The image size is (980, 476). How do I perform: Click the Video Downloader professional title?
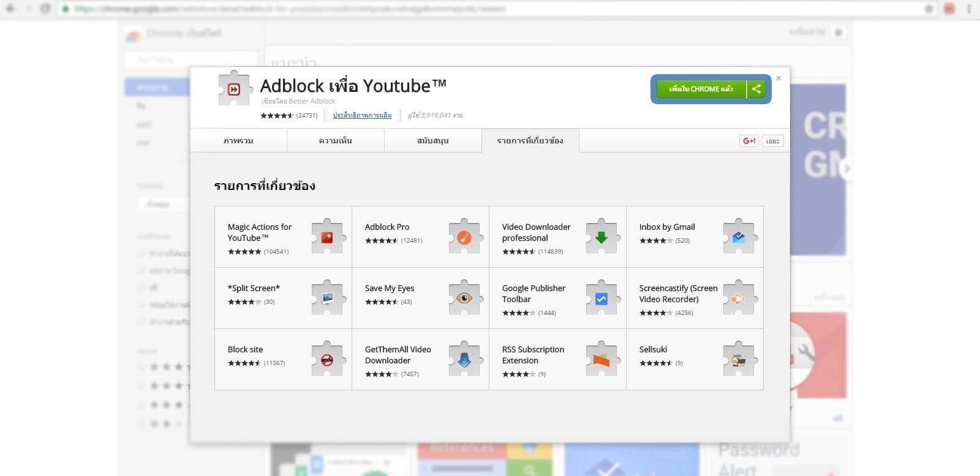(x=536, y=232)
